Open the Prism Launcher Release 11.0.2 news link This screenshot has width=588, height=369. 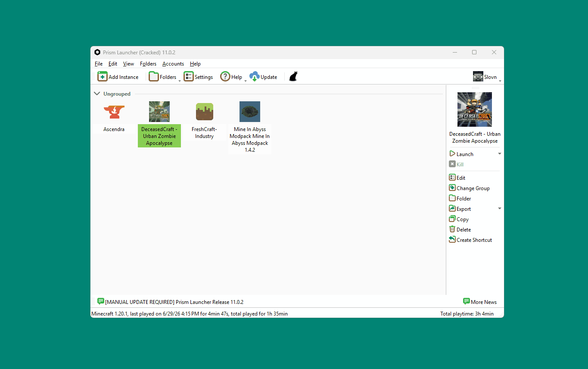tap(174, 302)
